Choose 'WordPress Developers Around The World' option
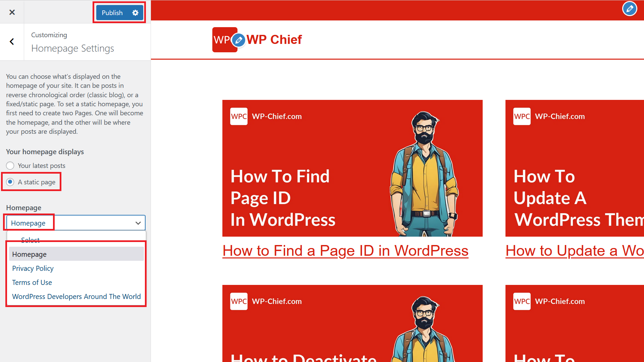The image size is (644, 362). 76,296
